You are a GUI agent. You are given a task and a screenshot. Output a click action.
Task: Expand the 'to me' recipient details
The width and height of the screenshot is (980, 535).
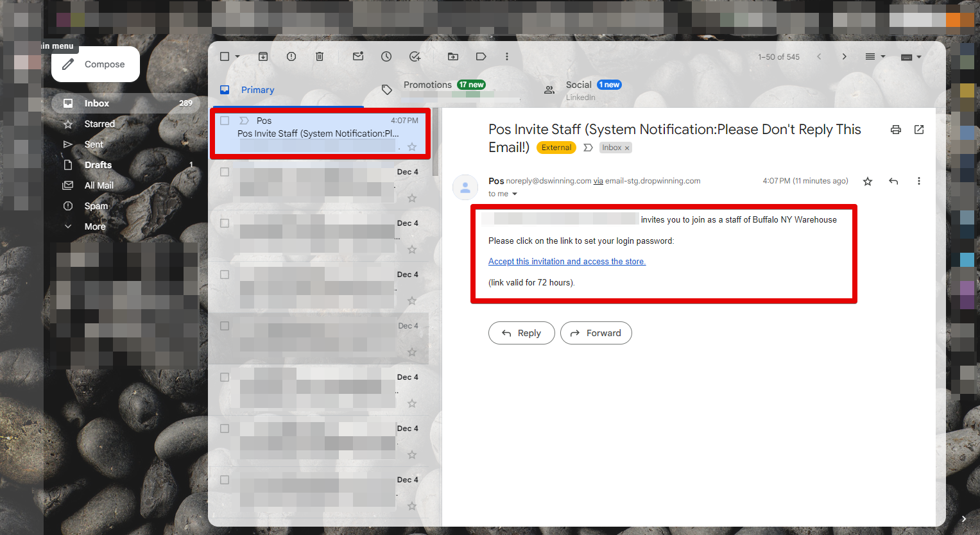click(515, 194)
